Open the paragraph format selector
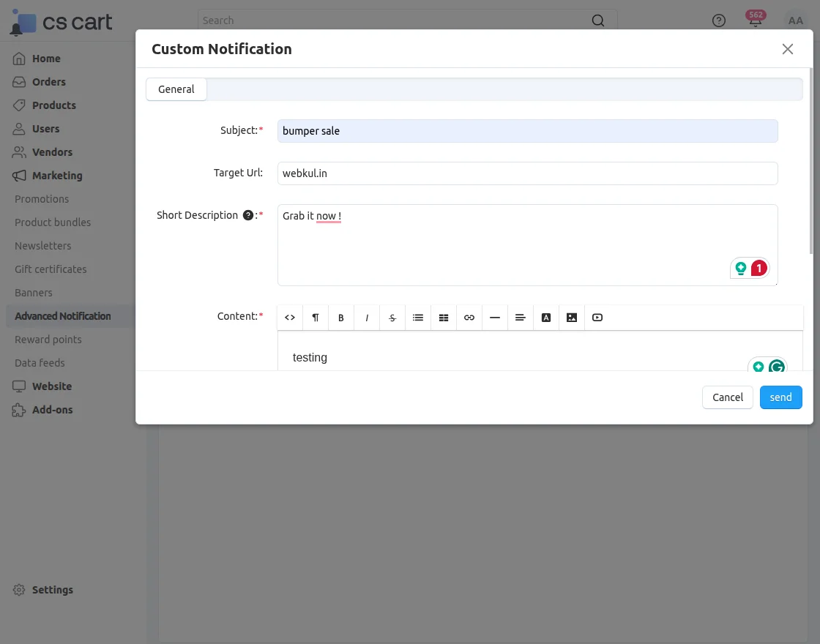 (x=315, y=317)
